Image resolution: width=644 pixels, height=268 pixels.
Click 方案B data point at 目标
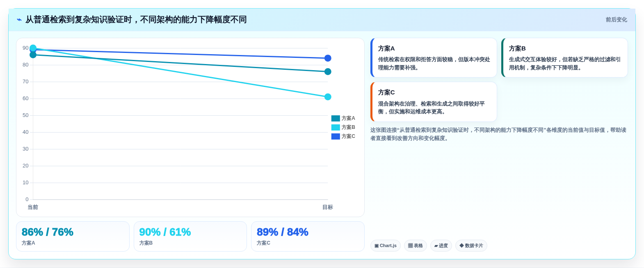(x=328, y=97)
